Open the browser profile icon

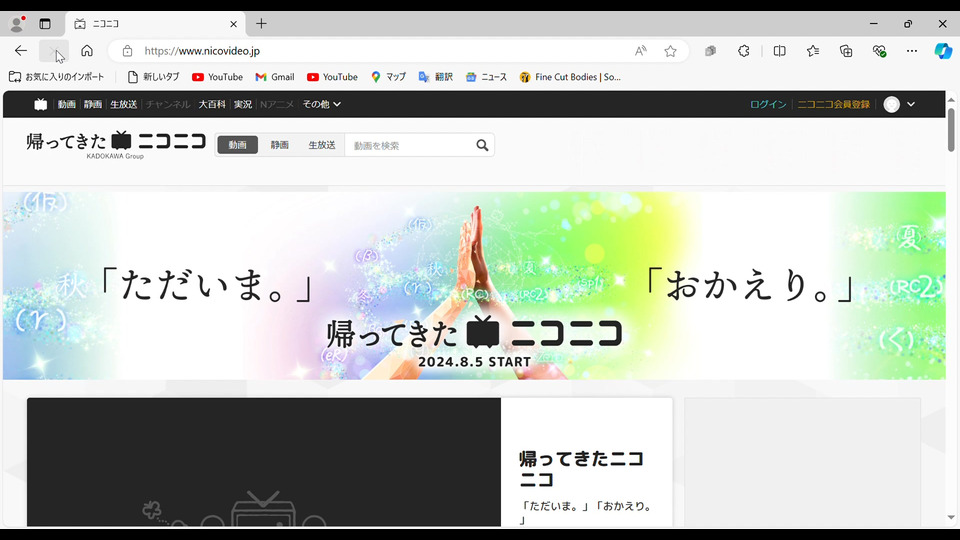[17, 24]
